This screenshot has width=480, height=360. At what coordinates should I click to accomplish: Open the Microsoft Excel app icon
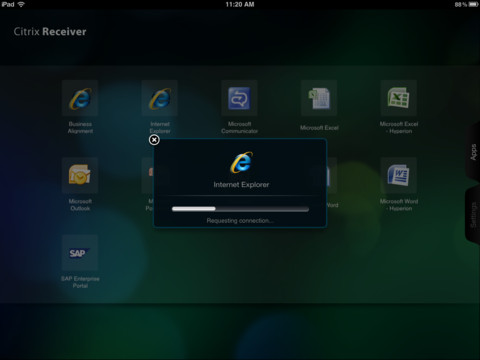pyautogui.click(x=319, y=98)
